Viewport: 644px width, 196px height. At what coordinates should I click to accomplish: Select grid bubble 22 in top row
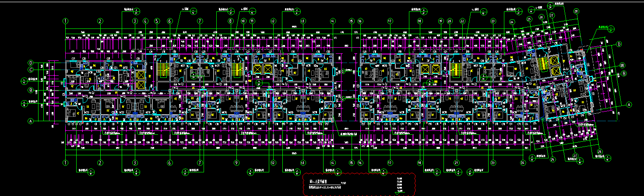[x=462, y=21]
